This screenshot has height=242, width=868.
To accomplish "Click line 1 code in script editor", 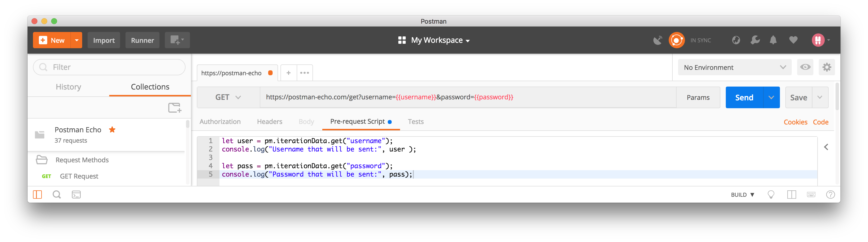I will click(x=307, y=141).
